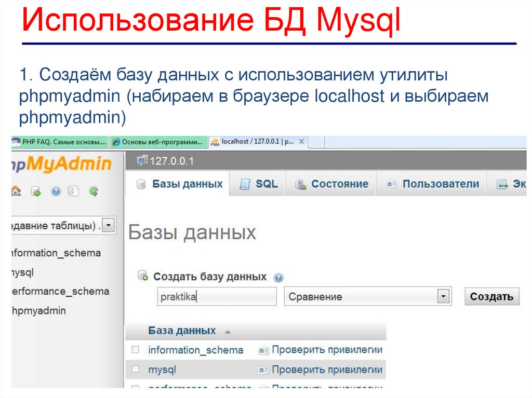Click the 127.0.0.1 server breadcrumb
532x398 pixels.
coord(171,161)
